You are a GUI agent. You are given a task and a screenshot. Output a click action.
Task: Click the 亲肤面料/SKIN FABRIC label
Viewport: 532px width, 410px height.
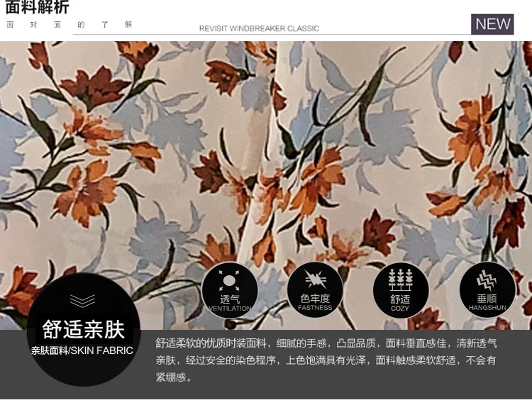82,350
